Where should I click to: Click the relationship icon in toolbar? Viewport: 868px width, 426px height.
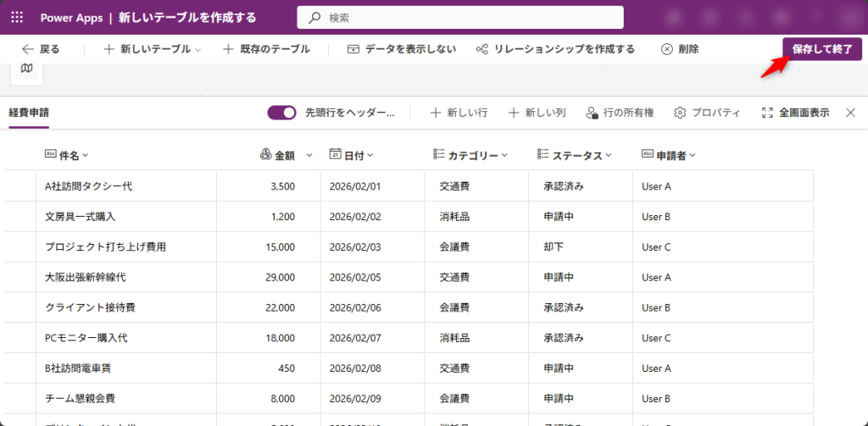click(x=482, y=49)
